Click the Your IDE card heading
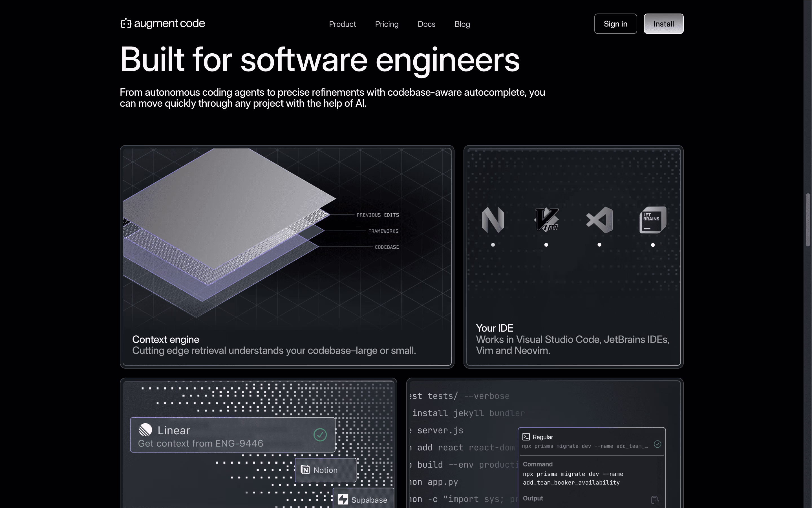The height and width of the screenshot is (508, 812). 495,328
